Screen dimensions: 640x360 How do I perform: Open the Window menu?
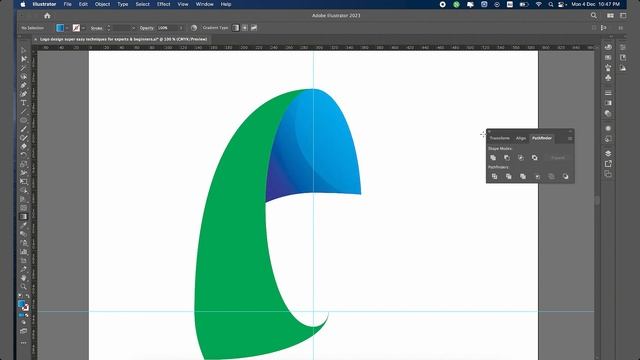[204, 4]
